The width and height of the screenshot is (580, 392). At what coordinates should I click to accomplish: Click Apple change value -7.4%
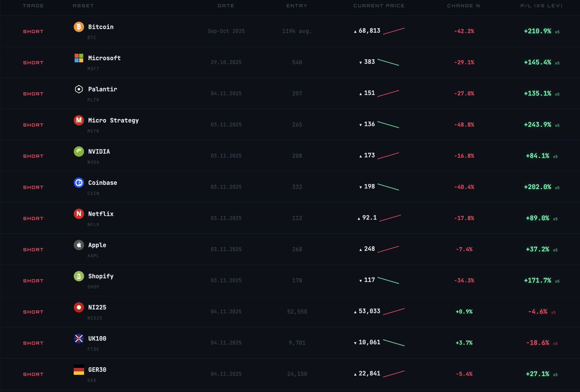(x=464, y=249)
